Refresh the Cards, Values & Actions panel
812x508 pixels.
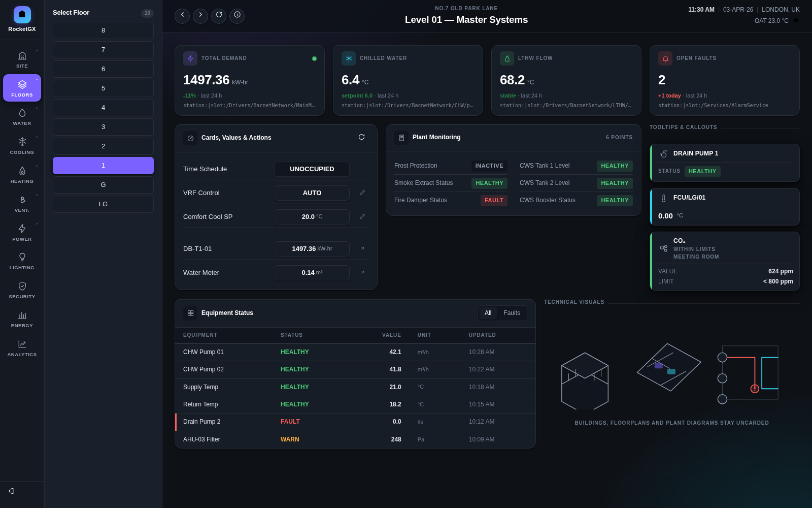click(x=361, y=137)
